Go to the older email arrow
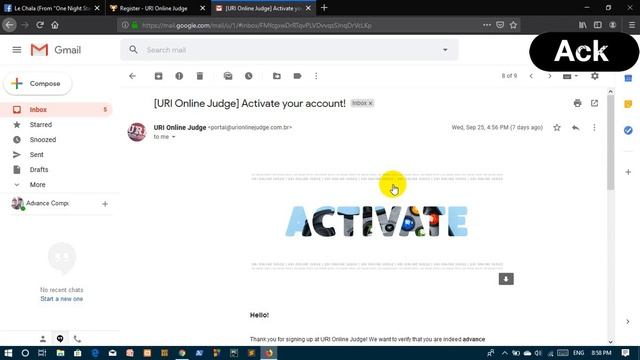This screenshot has height=360, width=640. 550,76
